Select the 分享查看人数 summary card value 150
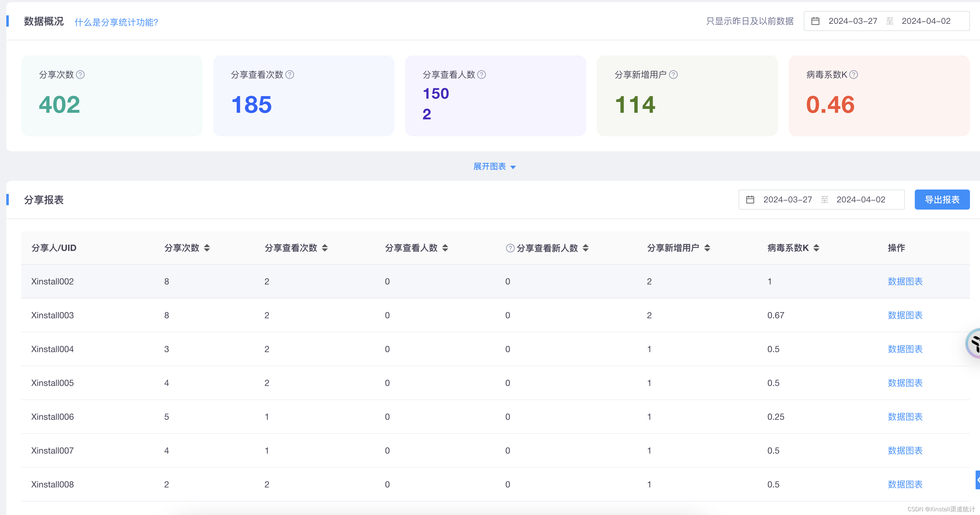Viewport: 980px width, 515px height. pyautogui.click(x=436, y=93)
